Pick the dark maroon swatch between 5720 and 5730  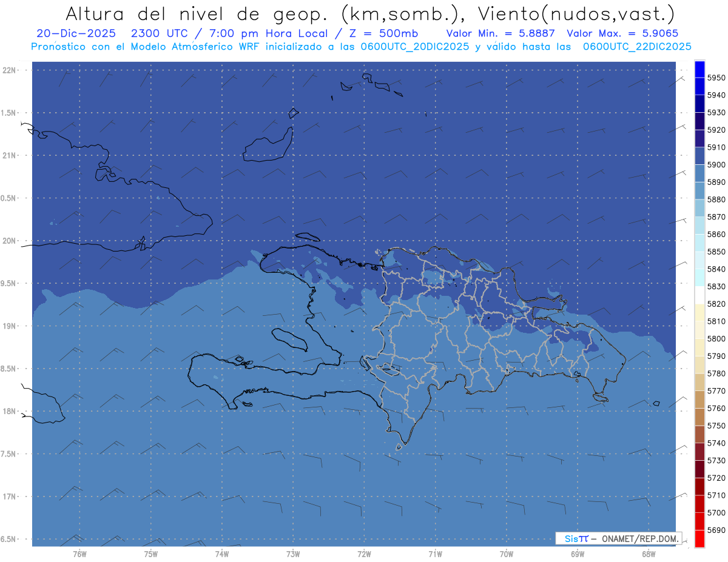coord(699,469)
